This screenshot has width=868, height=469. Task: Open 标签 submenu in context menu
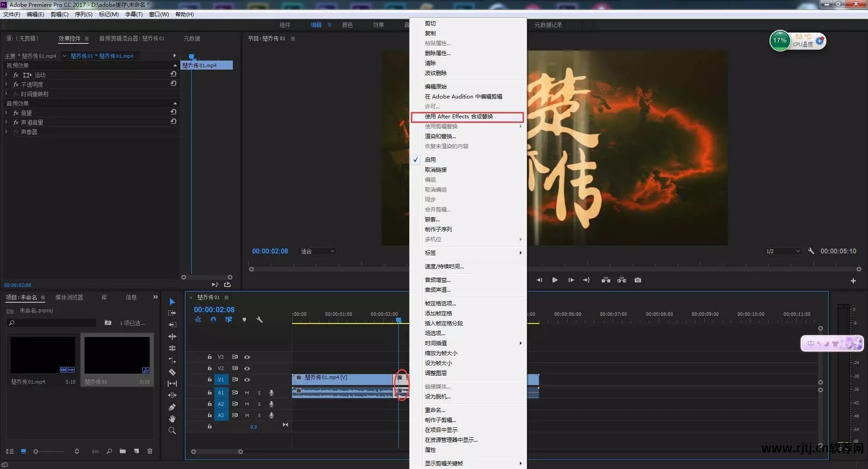[x=468, y=253]
